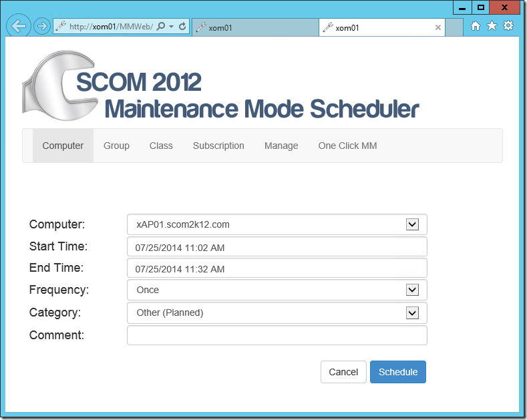
Task: Open the browser Home icon
Action: [x=476, y=26]
